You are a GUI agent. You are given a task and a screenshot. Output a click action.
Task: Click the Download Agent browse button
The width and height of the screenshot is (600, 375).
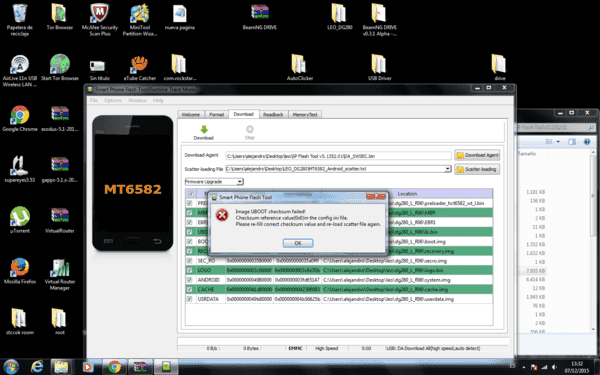tap(477, 155)
